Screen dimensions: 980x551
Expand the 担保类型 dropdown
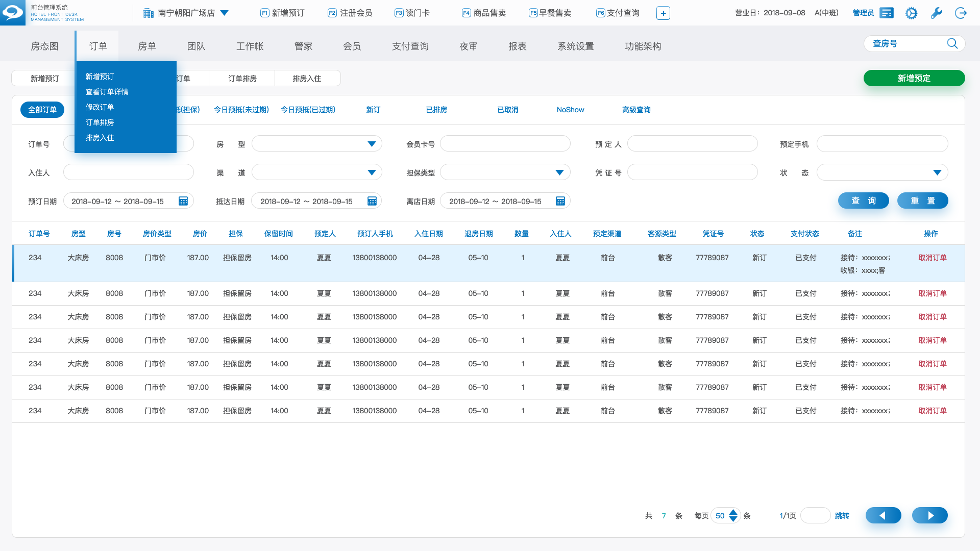559,172
